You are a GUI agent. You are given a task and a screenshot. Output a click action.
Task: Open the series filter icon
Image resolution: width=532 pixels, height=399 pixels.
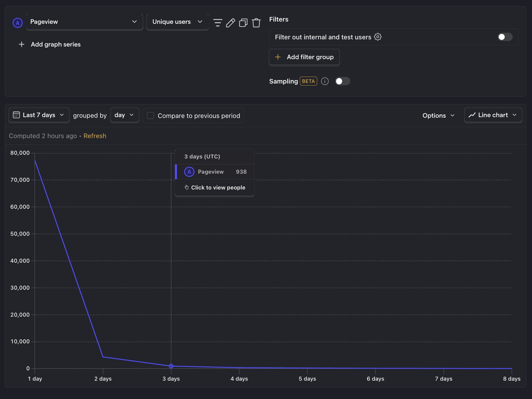(x=218, y=22)
